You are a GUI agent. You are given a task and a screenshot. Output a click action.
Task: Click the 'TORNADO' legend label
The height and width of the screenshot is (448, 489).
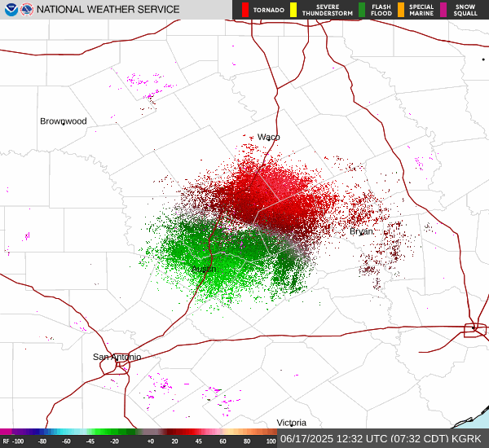(x=268, y=11)
